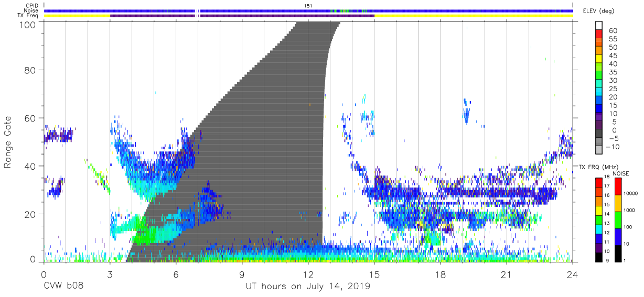
Task: Click the 60 label on ELEV colorbar
Action: coord(613,31)
